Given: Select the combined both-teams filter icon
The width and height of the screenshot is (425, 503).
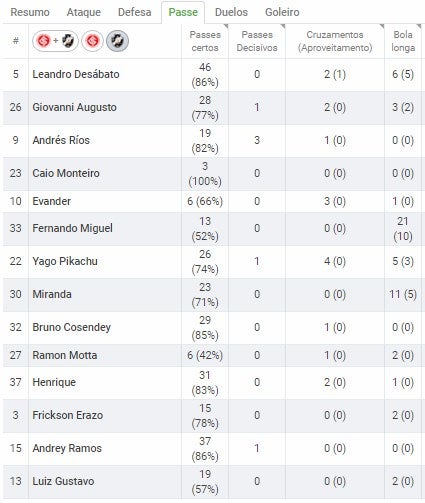Looking at the screenshot, I should click(x=55, y=41).
